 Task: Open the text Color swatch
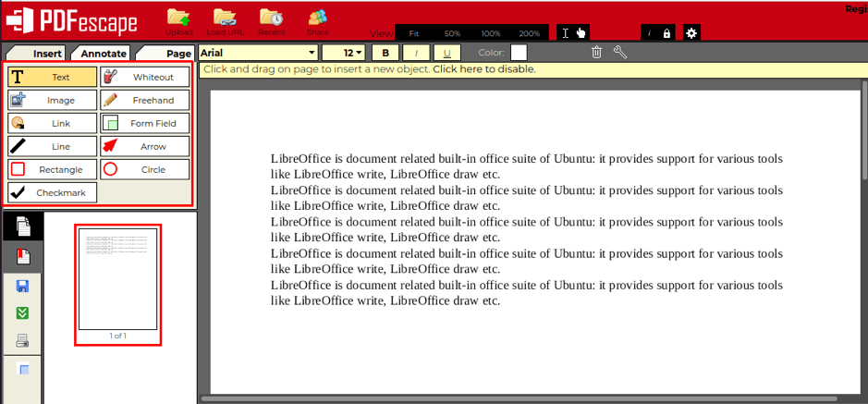[519, 53]
